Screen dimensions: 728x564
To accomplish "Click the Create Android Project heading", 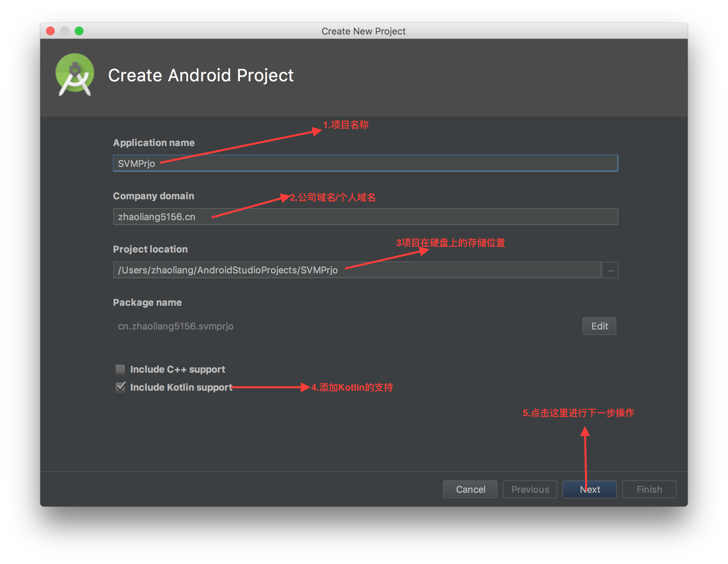I will [201, 76].
